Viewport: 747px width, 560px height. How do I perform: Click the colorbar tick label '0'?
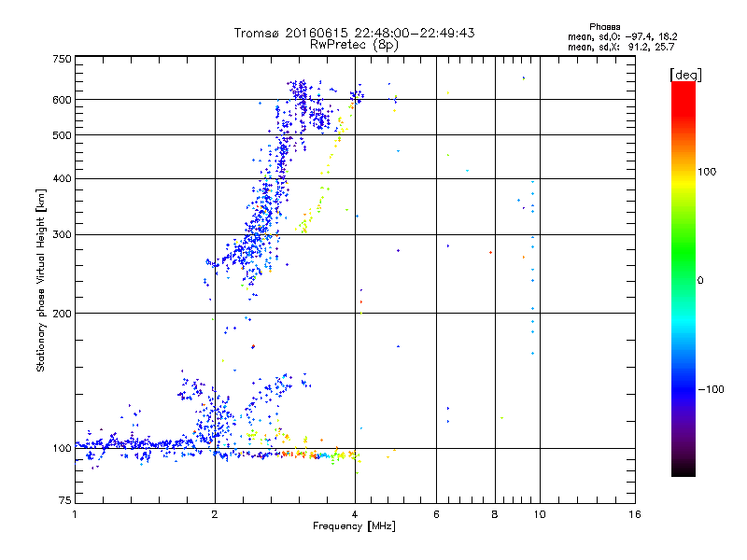point(700,281)
